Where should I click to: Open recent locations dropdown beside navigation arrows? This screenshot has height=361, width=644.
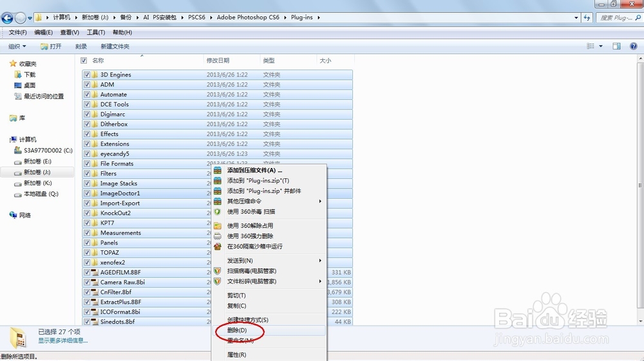tap(30, 18)
